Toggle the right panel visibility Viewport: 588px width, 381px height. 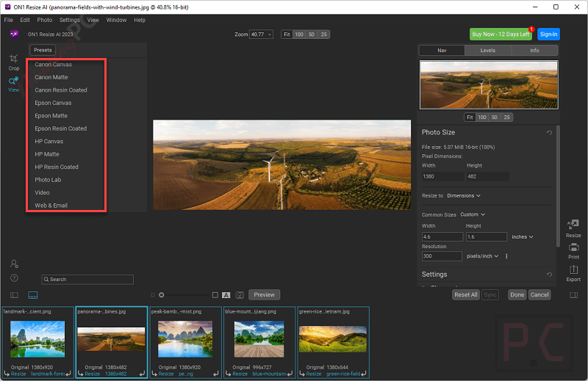click(x=574, y=294)
